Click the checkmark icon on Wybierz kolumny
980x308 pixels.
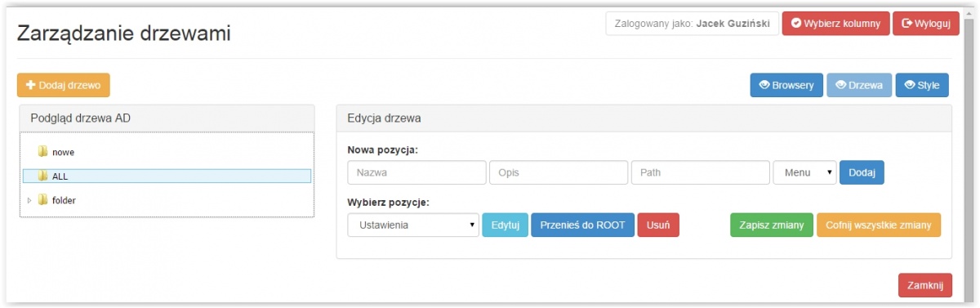[x=796, y=24]
